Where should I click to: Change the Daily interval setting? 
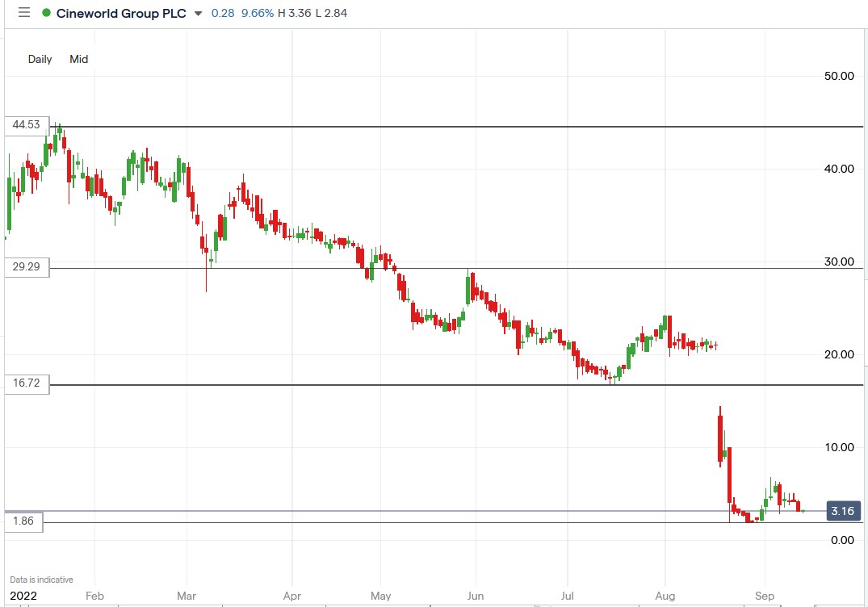point(40,59)
